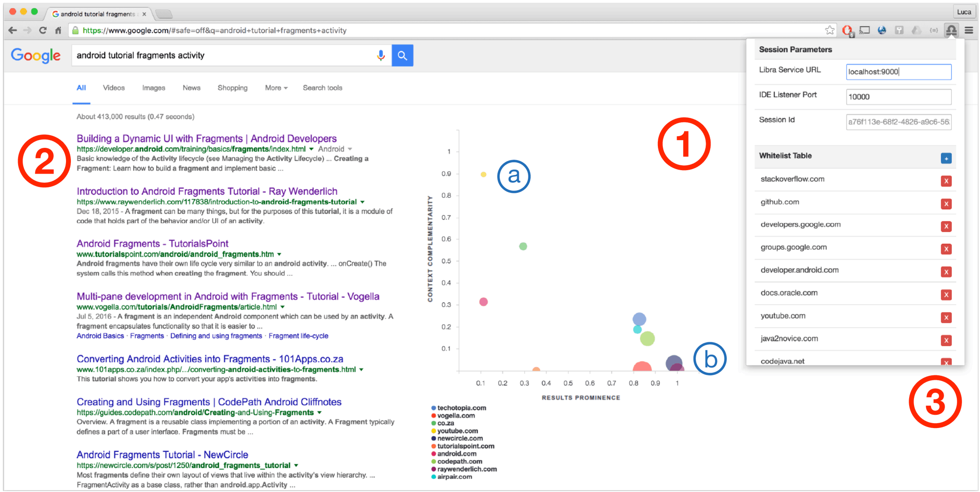Follow the Android Basics sitelink
The height and width of the screenshot is (492, 980).
click(x=100, y=336)
